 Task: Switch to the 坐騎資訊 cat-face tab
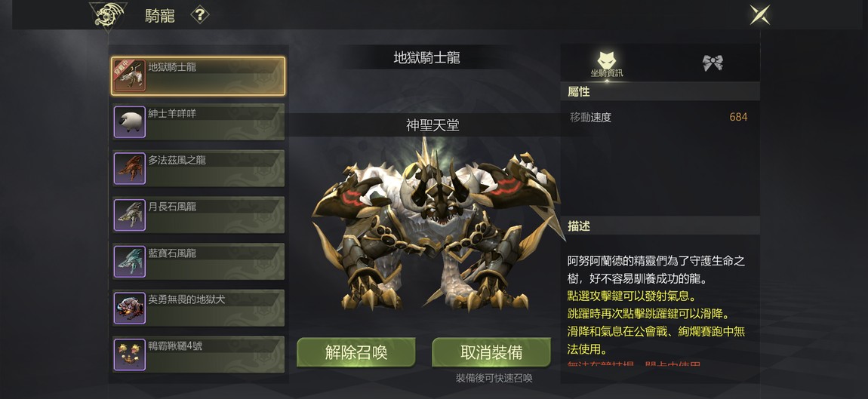(x=607, y=63)
